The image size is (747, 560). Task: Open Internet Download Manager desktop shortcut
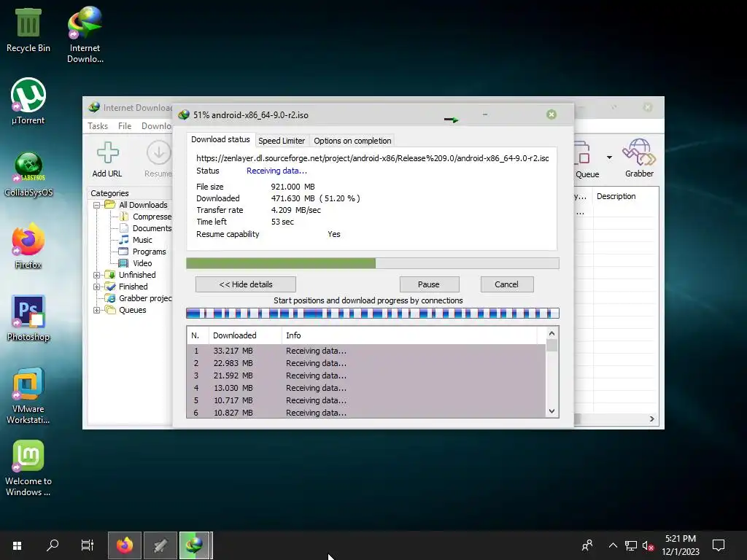[85, 34]
